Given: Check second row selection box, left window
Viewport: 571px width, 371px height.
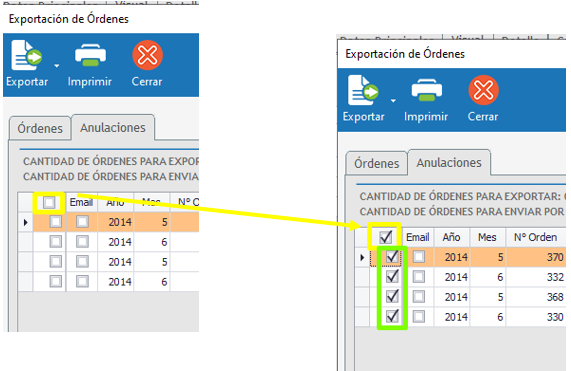Looking at the screenshot, I should click(x=56, y=241).
